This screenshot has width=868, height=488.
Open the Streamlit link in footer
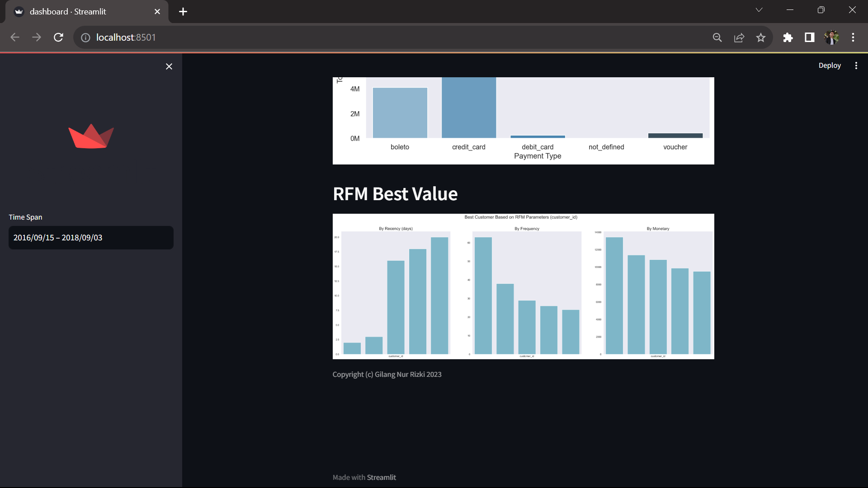tap(381, 478)
